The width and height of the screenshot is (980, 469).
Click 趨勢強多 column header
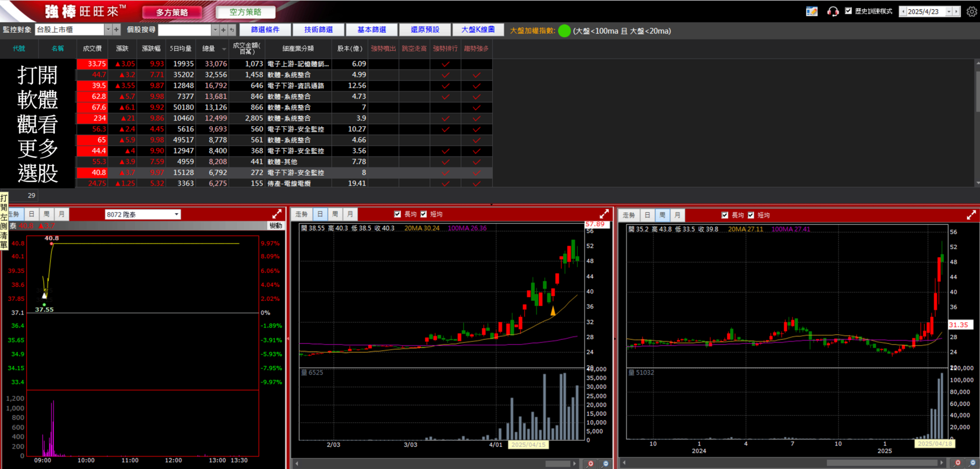coord(476,48)
